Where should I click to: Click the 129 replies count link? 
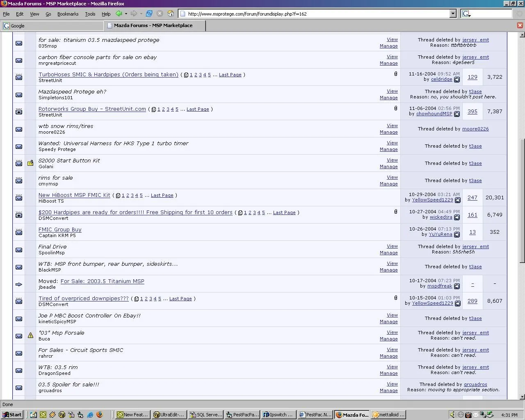(472, 77)
